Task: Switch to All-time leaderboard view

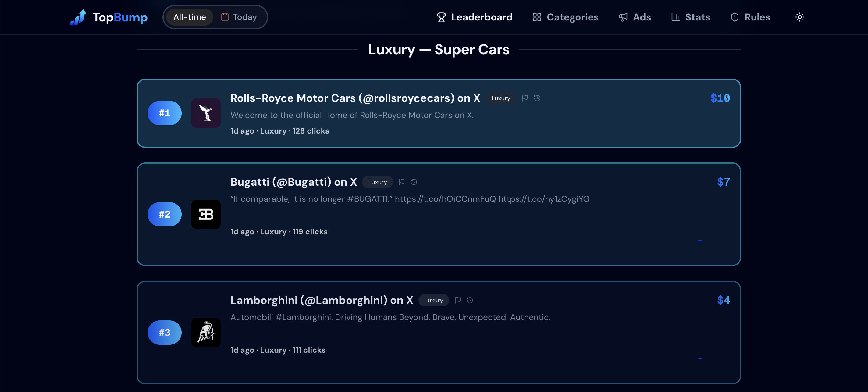Action: tap(189, 17)
